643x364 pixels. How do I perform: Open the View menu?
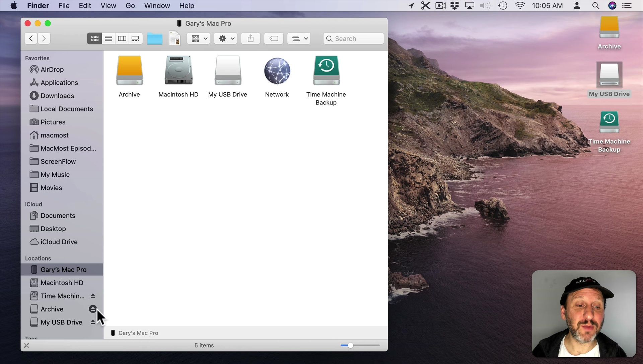click(108, 6)
